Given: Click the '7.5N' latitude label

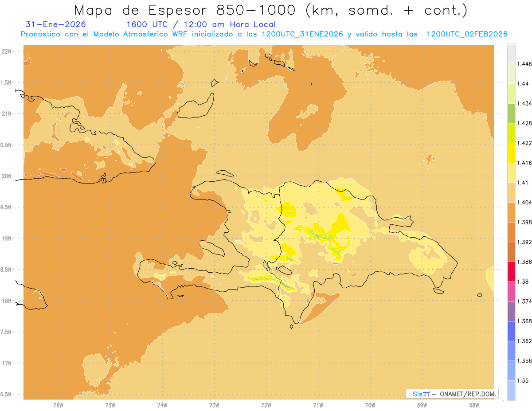Looking at the screenshot, I should pyautogui.click(x=7, y=332).
